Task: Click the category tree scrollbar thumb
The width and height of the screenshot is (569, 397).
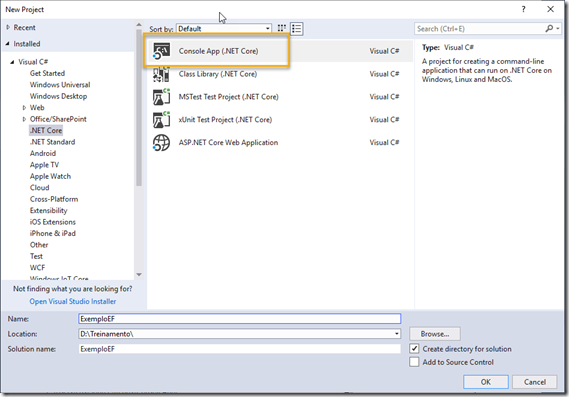Action: (139, 108)
